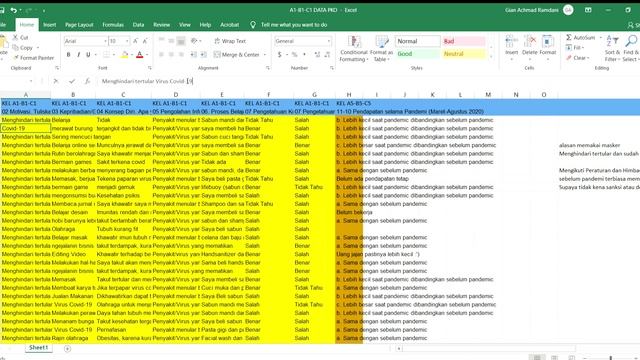Click Insert Function fx icon

tap(87, 81)
